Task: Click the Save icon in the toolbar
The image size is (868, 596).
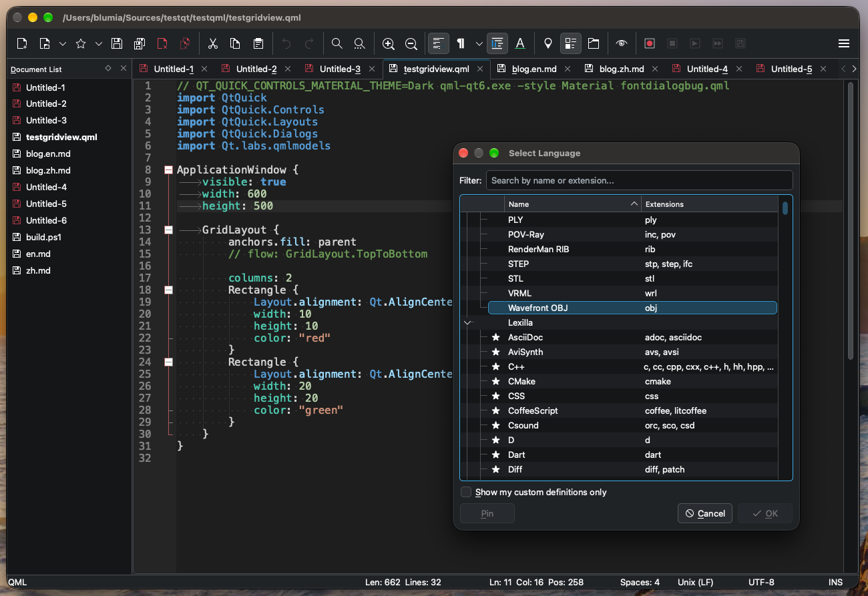Action: click(117, 43)
